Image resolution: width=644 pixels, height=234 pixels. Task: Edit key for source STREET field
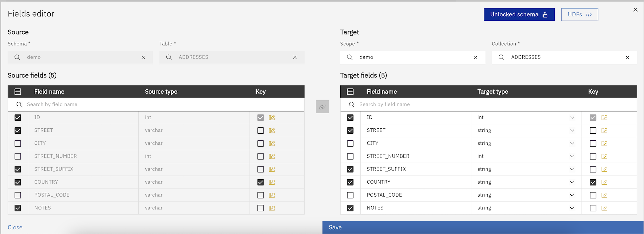pyautogui.click(x=272, y=131)
